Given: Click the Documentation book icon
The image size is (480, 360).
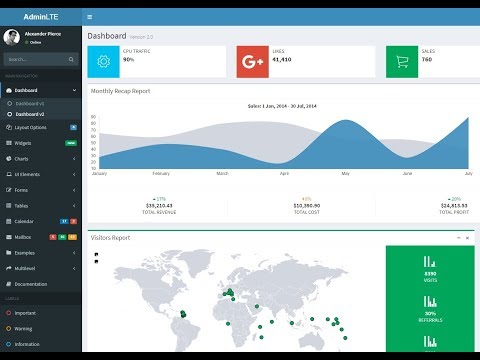Looking at the screenshot, I should (9, 284).
